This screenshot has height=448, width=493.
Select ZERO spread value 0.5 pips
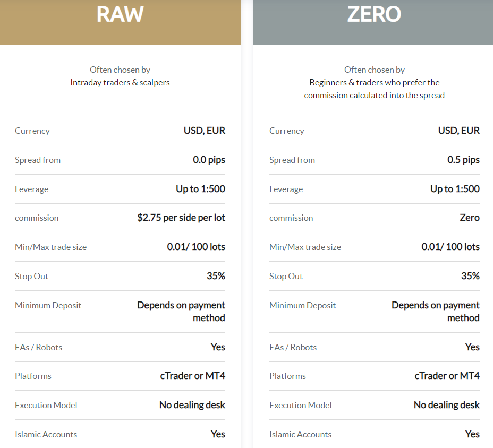(x=463, y=160)
